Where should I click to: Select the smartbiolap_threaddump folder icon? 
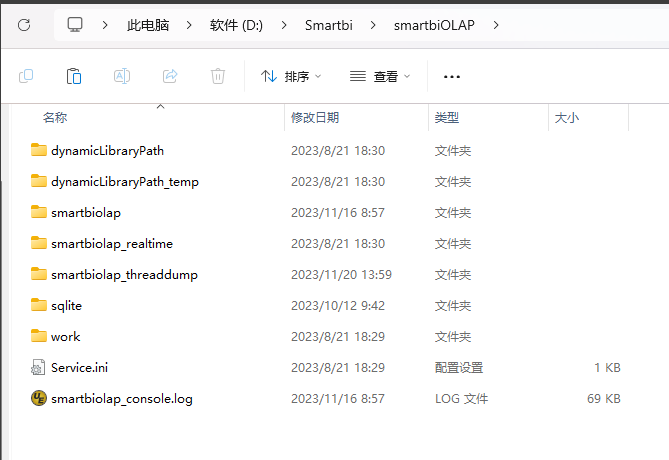39,274
